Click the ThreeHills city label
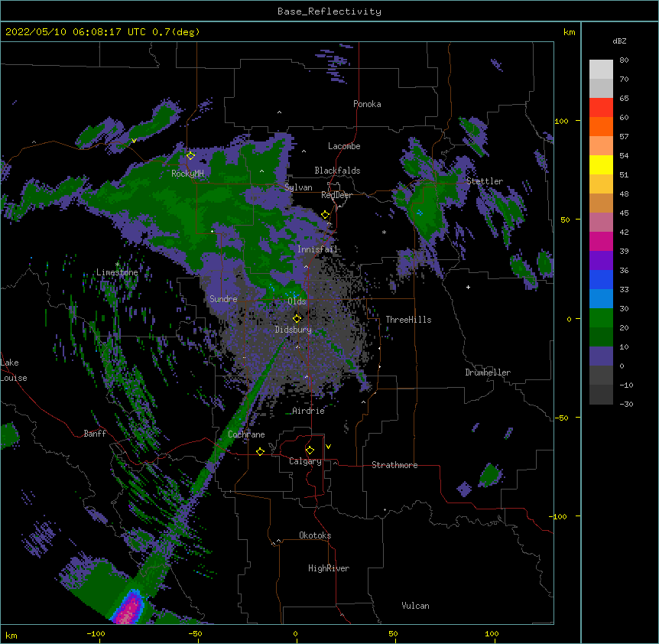The height and width of the screenshot is (644, 659). click(x=408, y=320)
